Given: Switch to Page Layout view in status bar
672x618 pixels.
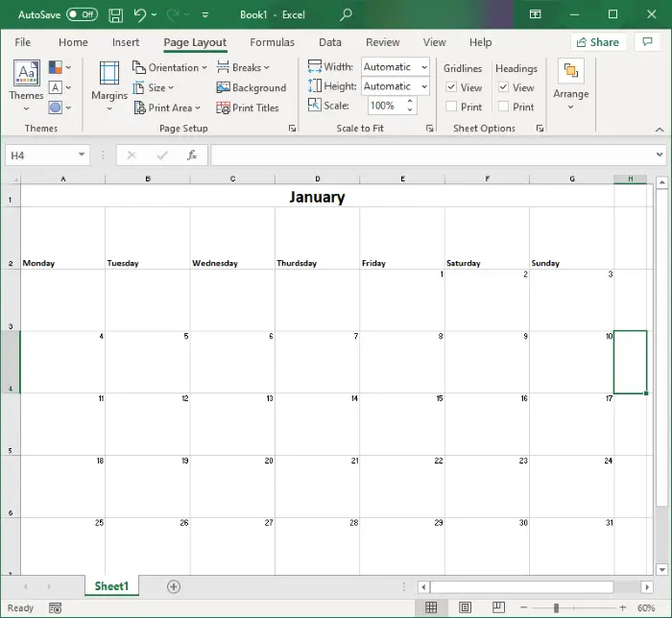Looking at the screenshot, I should tap(465, 607).
